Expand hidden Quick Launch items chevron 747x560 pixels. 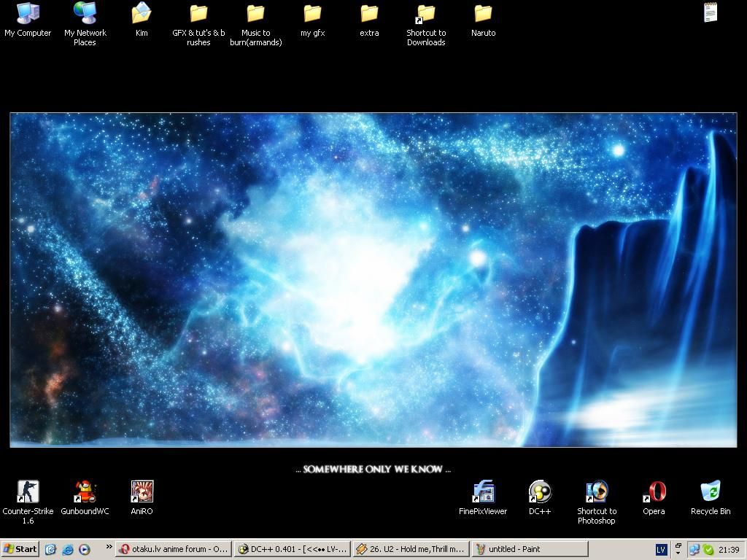(x=109, y=547)
